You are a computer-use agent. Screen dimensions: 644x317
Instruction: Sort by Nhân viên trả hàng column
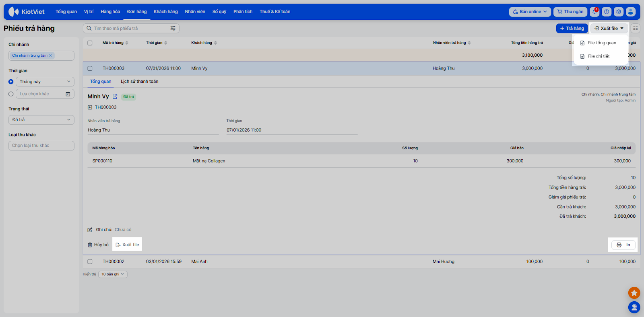click(469, 43)
